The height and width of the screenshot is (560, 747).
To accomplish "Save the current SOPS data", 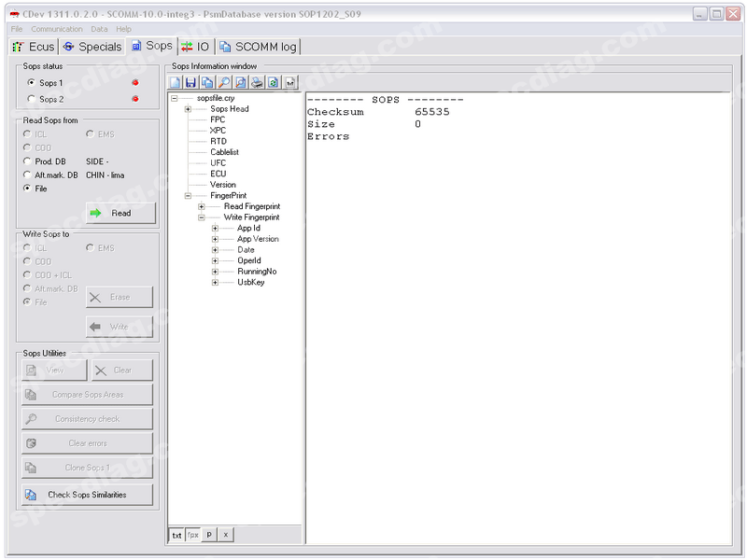I will [x=190, y=83].
